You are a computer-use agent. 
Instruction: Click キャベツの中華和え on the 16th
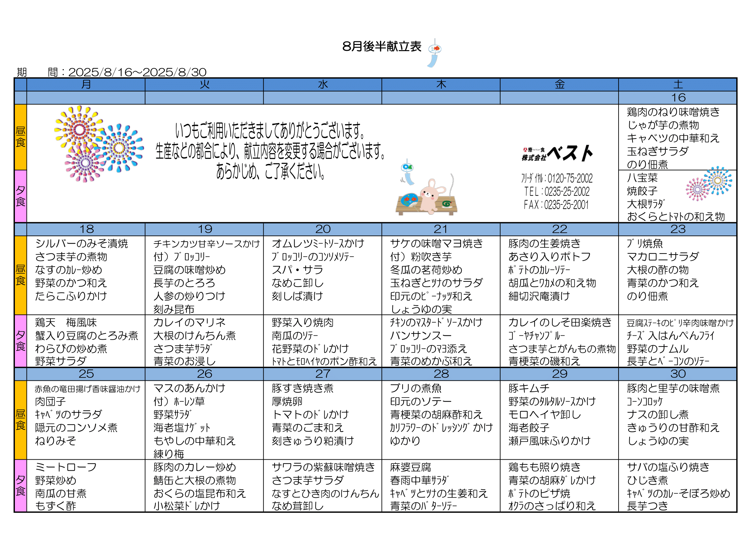point(673,138)
